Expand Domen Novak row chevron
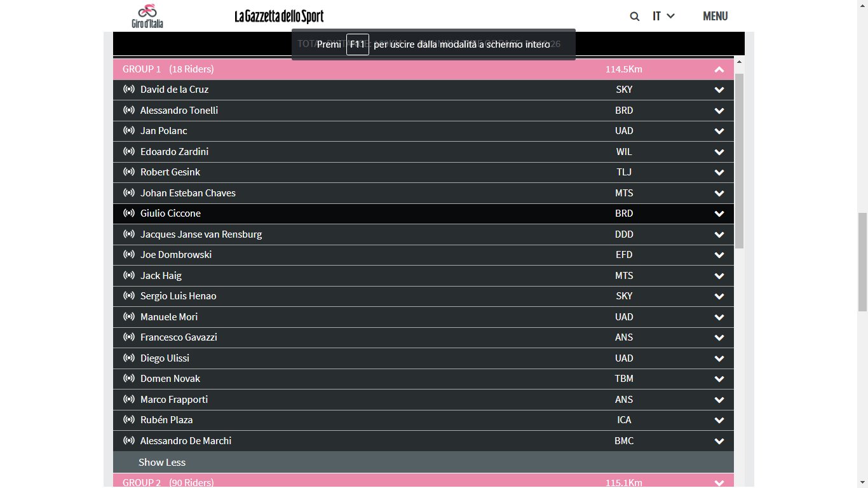Viewport: 868px width, 488px height. (719, 379)
